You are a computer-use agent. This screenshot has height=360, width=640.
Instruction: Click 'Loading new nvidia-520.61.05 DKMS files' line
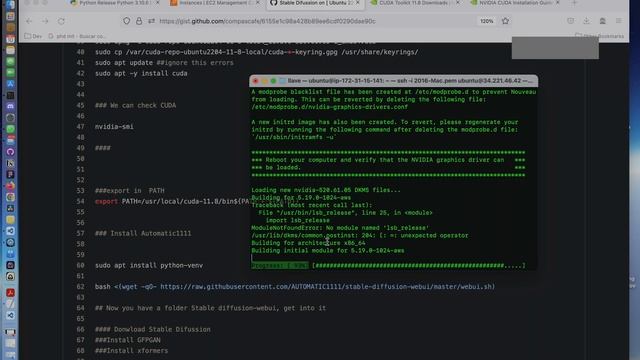326,190
